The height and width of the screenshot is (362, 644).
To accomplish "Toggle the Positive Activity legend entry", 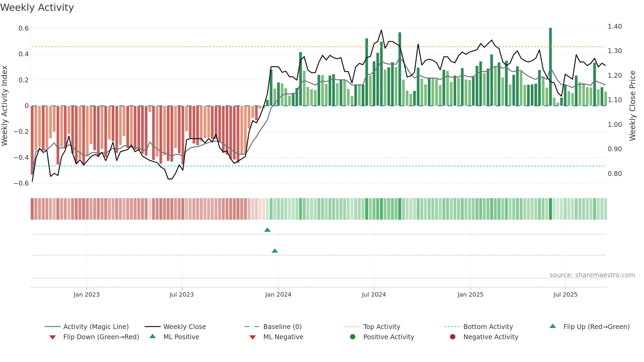I will click(x=382, y=337).
